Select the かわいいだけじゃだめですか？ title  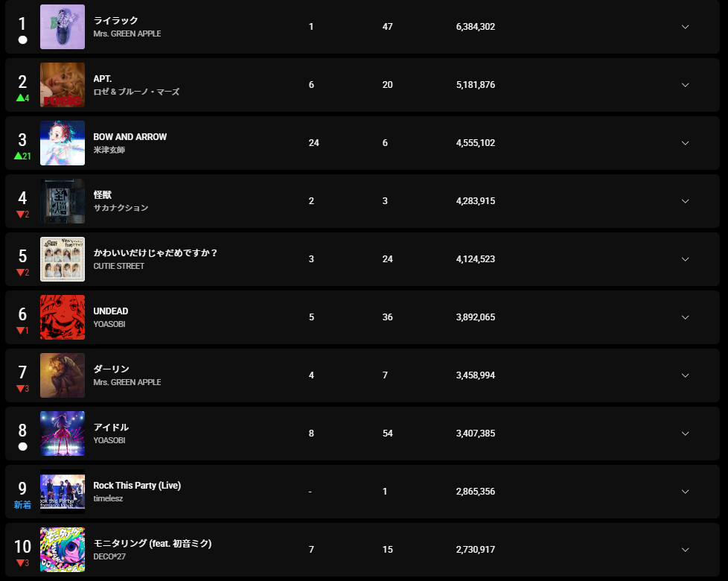point(156,253)
